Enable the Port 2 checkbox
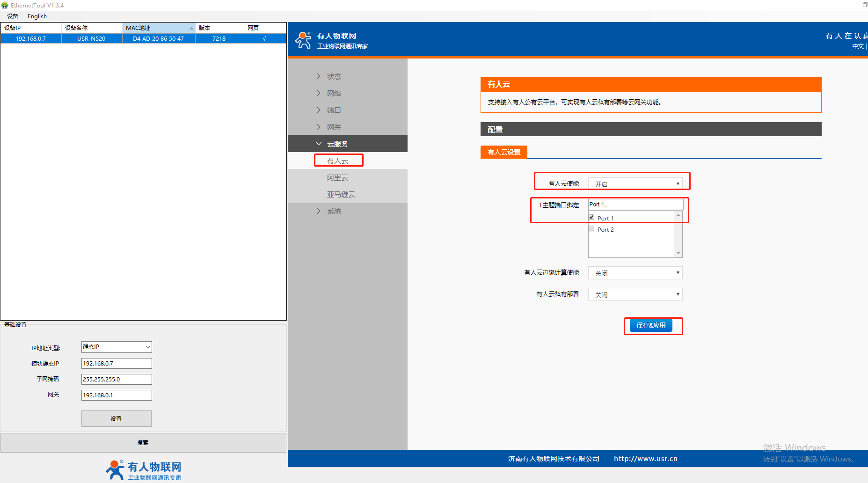868x483 pixels. click(591, 229)
